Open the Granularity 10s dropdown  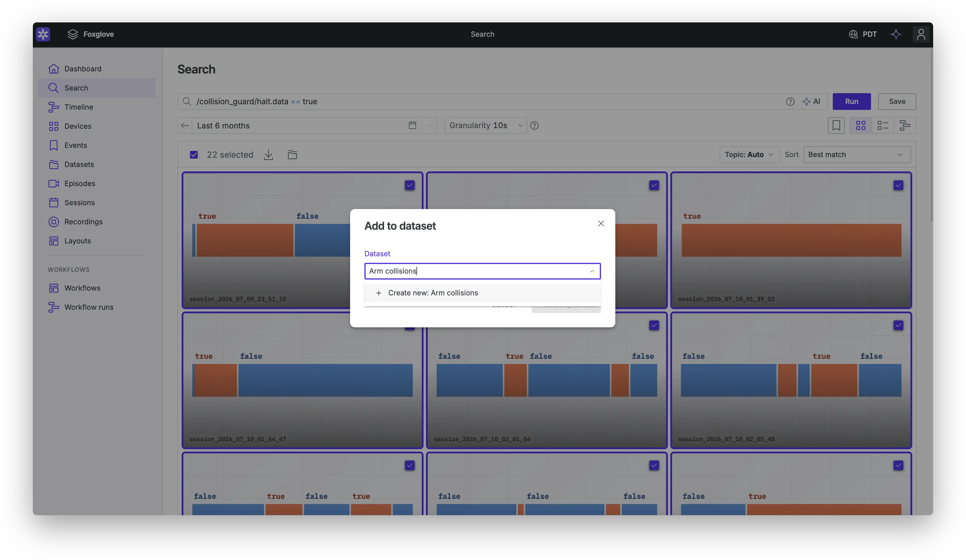coord(485,126)
